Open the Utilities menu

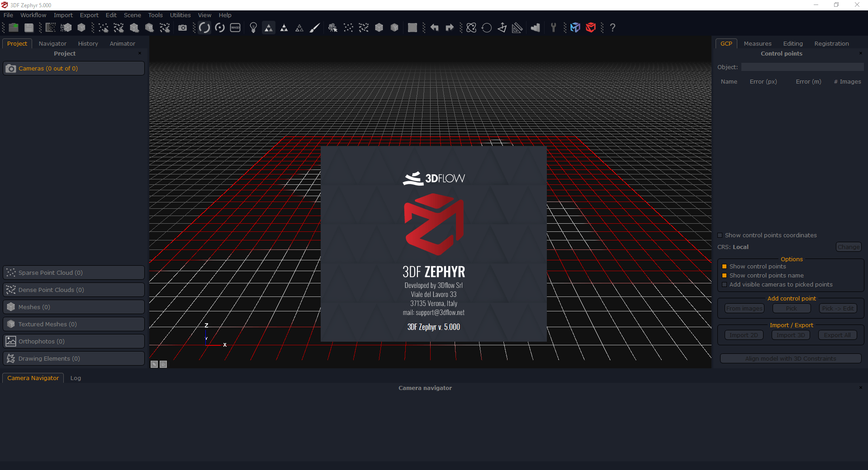coord(180,15)
